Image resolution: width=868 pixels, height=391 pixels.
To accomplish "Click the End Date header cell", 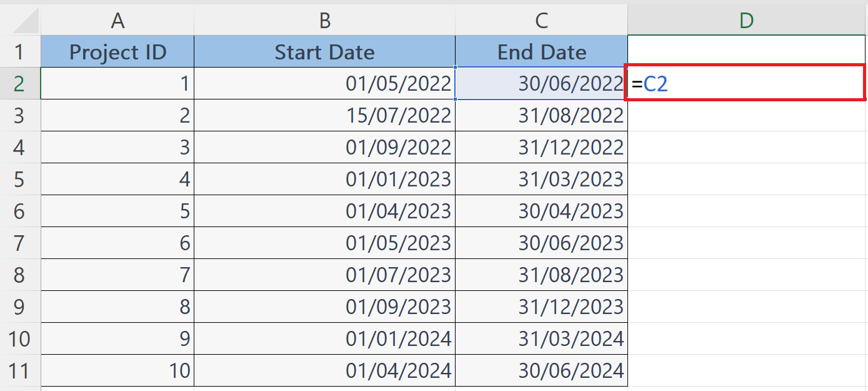I will tap(541, 52).
